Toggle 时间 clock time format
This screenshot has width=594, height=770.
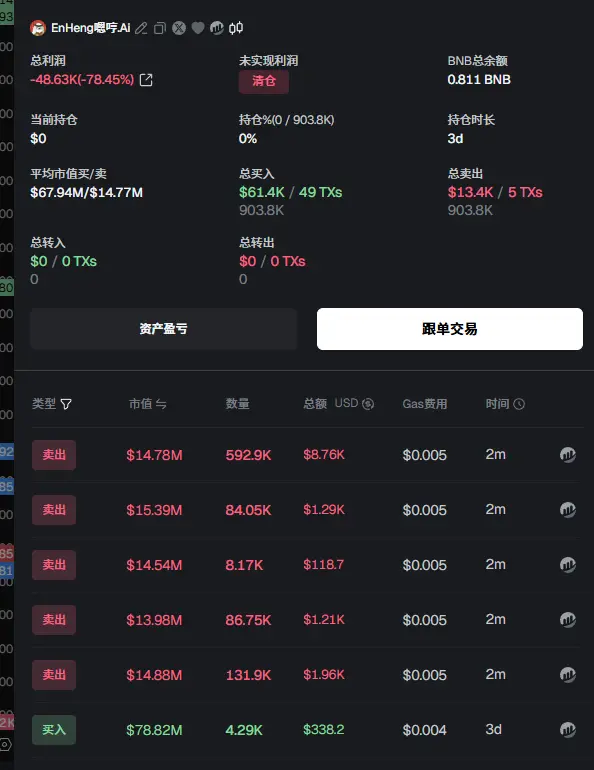(519, 404)
